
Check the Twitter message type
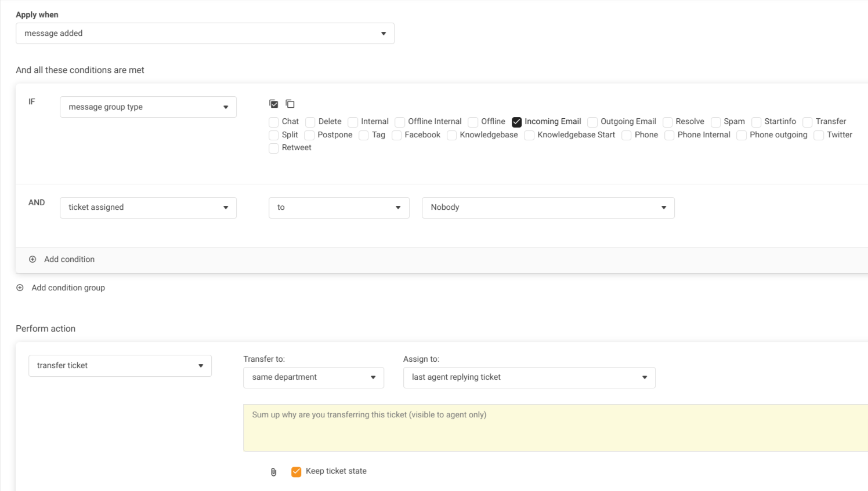coord(819,135)
